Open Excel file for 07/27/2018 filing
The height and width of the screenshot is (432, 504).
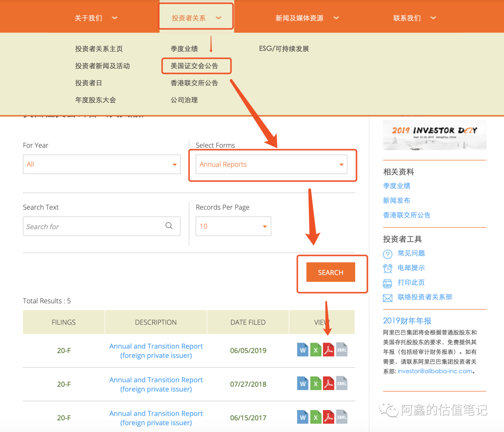click(315, 383)
